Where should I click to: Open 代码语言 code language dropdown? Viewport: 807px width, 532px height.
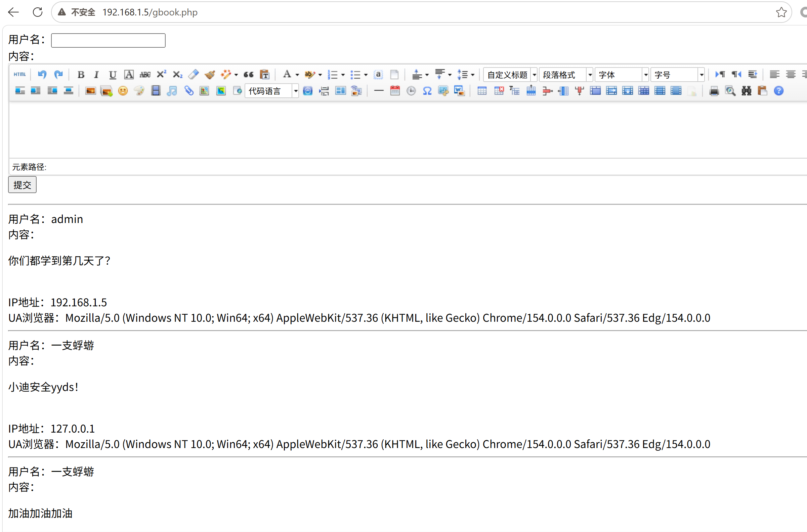(272, 91)
